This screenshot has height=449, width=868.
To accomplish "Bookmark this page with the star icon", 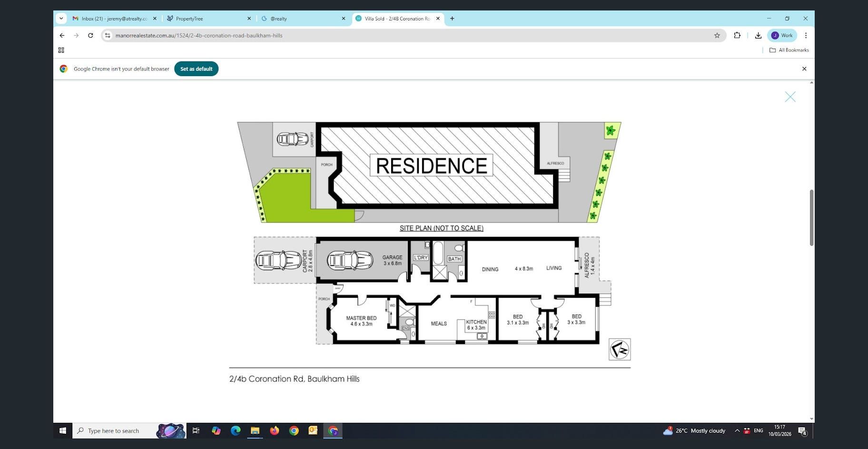I will (717, 35).
